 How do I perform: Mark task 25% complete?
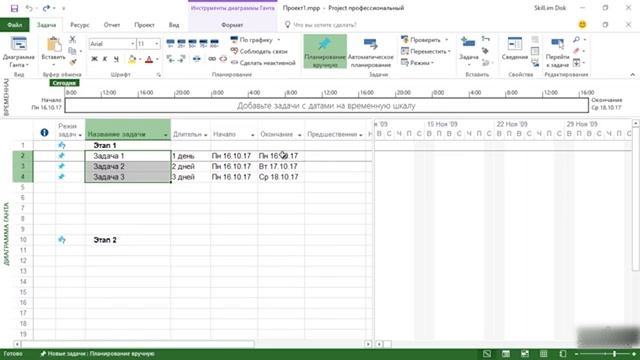click(x=182, y=42)
